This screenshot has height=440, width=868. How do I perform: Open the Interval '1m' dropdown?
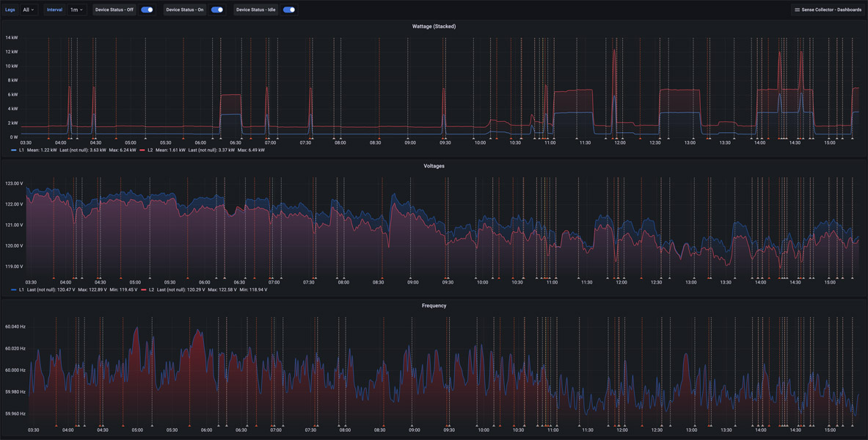click(77, 10)
